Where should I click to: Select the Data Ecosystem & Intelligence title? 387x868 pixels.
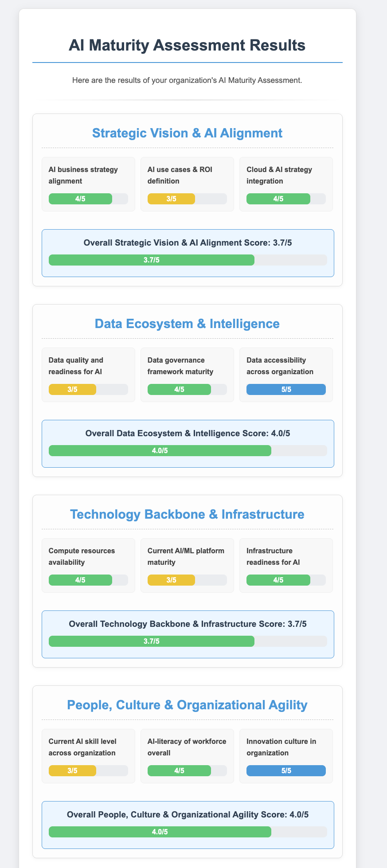[187, 323]
